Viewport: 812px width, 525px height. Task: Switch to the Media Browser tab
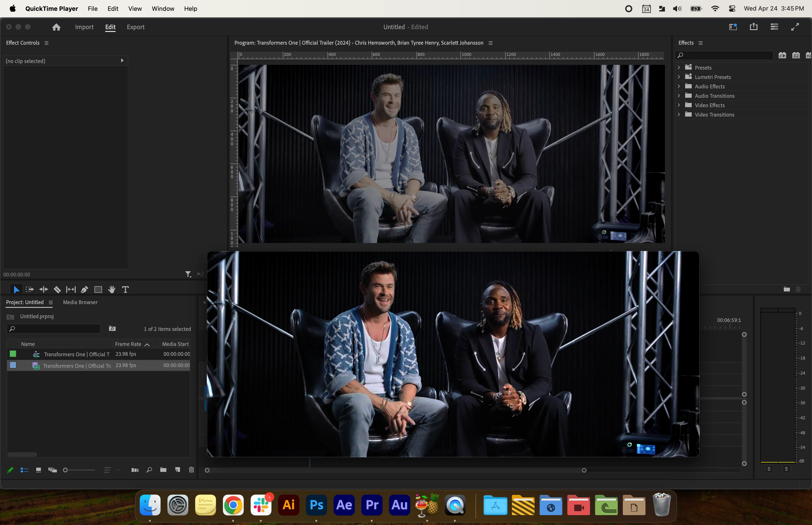tap(80, 302)
